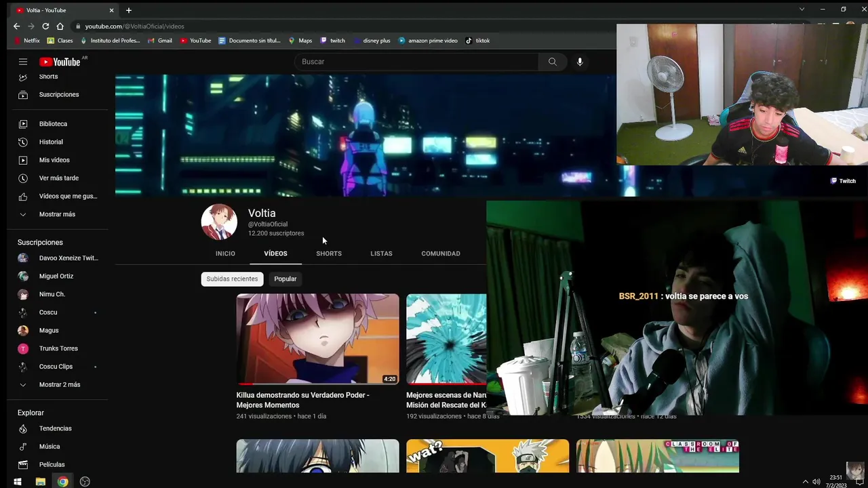Screen dimensions: 868x488
Task: Expand Mostrar 2 más subscriptions
Action: point(60,384)
